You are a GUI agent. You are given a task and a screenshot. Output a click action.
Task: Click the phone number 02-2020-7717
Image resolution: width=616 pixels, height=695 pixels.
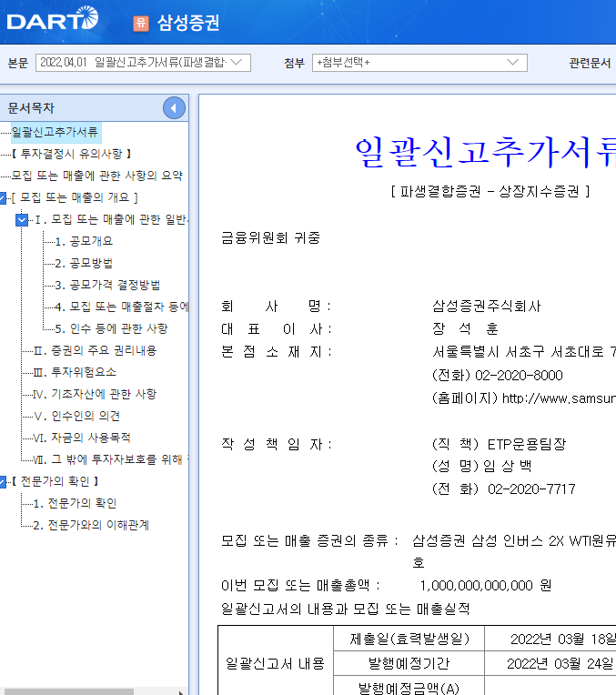click(x=531, y=489)
